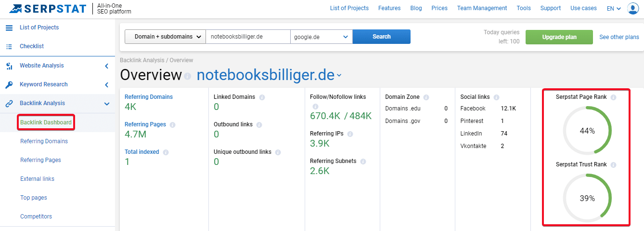Screen dimensions: 644x231
Task: Click the 670.4K / 484K follow links value
Action: 341,116
